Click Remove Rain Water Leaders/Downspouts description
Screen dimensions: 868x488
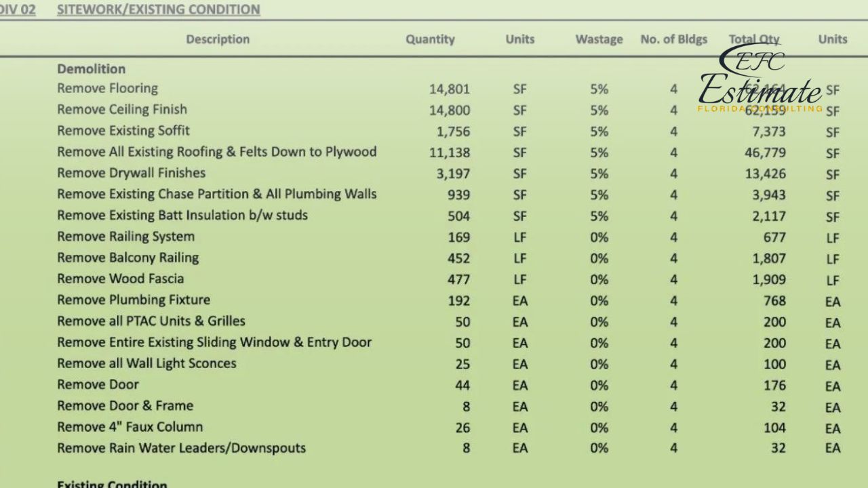click(x=181, y=448)
